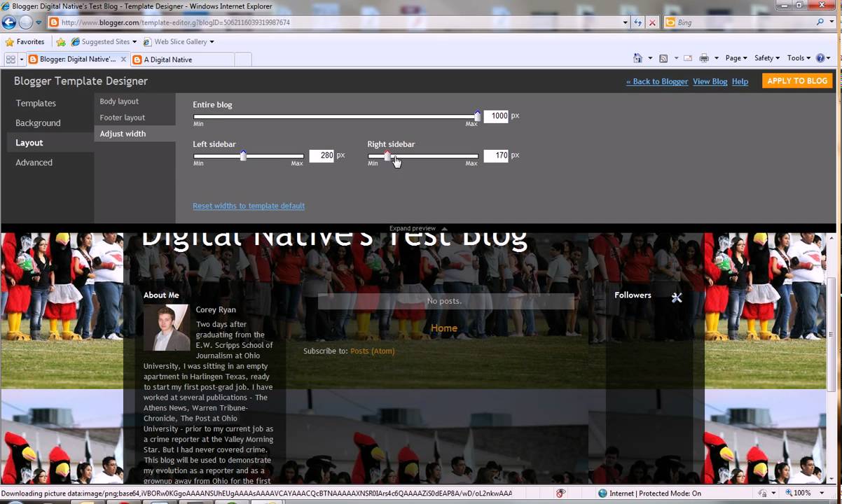Screen dimensions: 842x504
Task: Click the Right sidebar slider handle
Action: 387,155
